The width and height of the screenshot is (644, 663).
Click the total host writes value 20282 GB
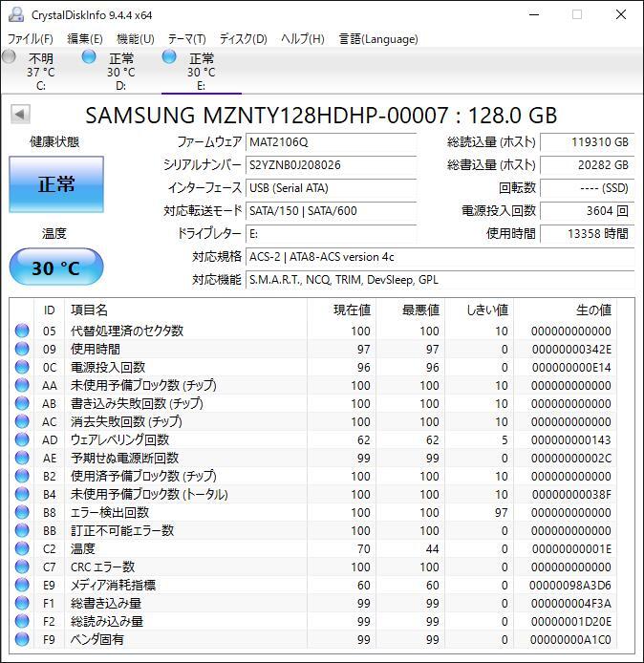(588, 165)
